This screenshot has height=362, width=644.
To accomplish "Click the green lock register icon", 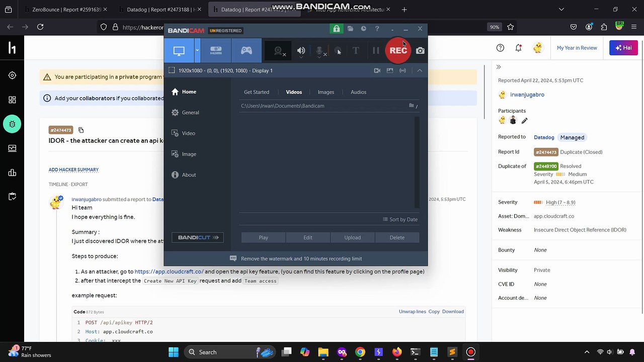I will (337, 29).
